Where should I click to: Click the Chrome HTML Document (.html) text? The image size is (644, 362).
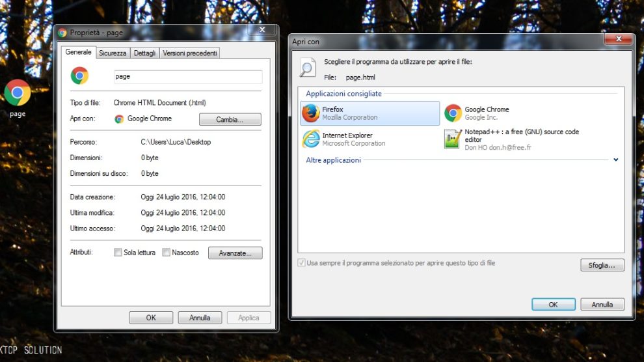click(160, 103)
